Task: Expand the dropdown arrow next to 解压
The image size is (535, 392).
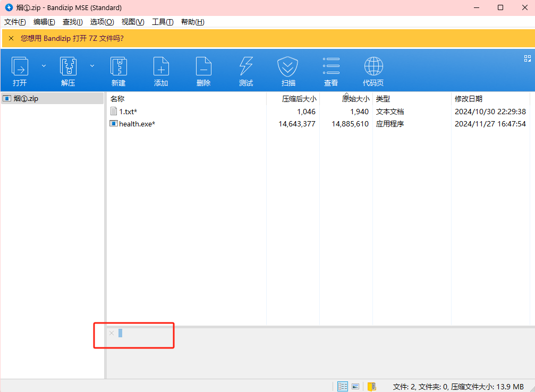Action: pos(92,65)
